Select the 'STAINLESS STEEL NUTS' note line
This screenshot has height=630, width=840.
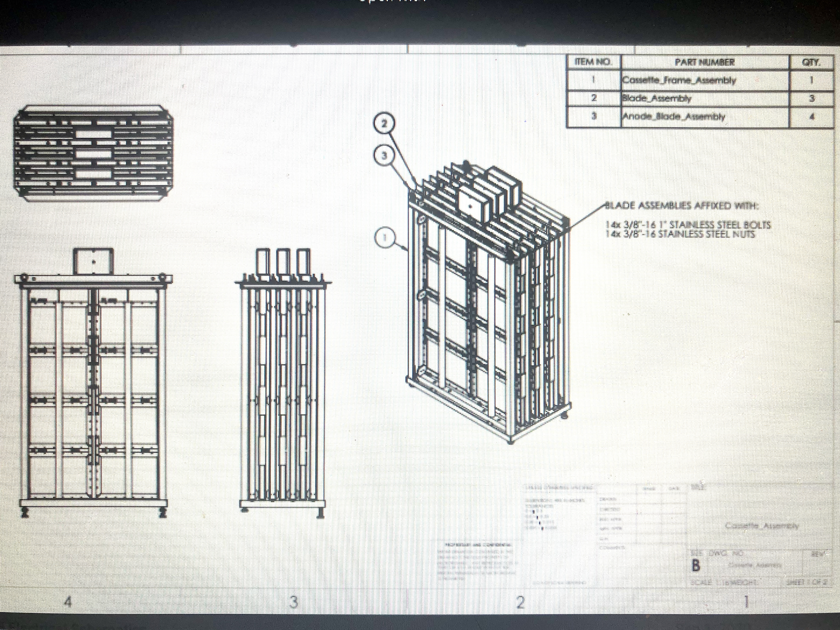point(680,234)
